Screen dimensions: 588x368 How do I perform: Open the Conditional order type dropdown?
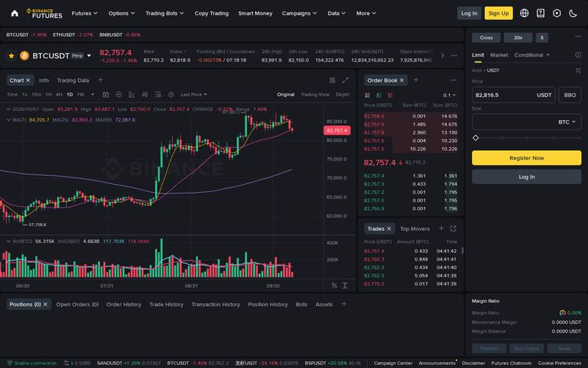click(531, 54)
